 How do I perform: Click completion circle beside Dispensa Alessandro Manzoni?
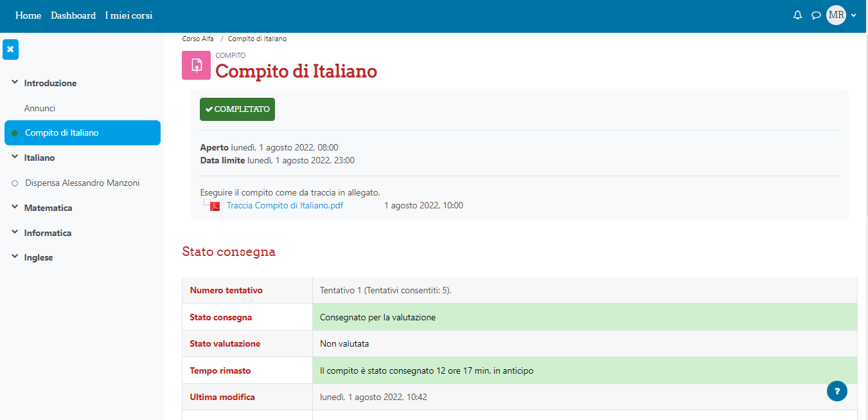15,183
